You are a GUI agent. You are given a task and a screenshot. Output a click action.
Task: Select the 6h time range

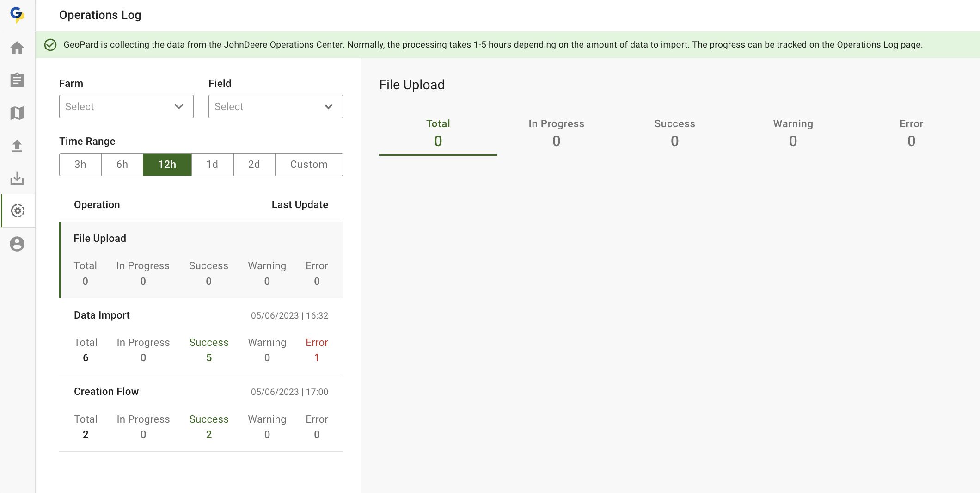122,165
